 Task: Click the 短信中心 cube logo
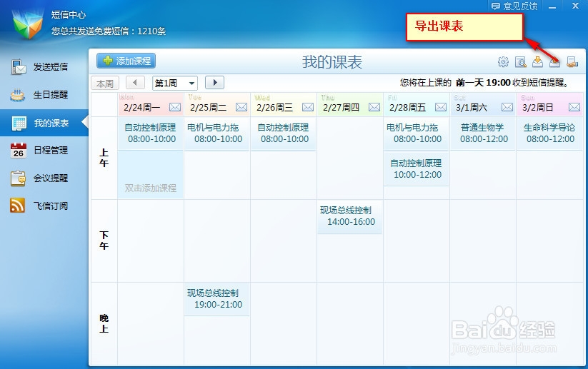(27, 24)
